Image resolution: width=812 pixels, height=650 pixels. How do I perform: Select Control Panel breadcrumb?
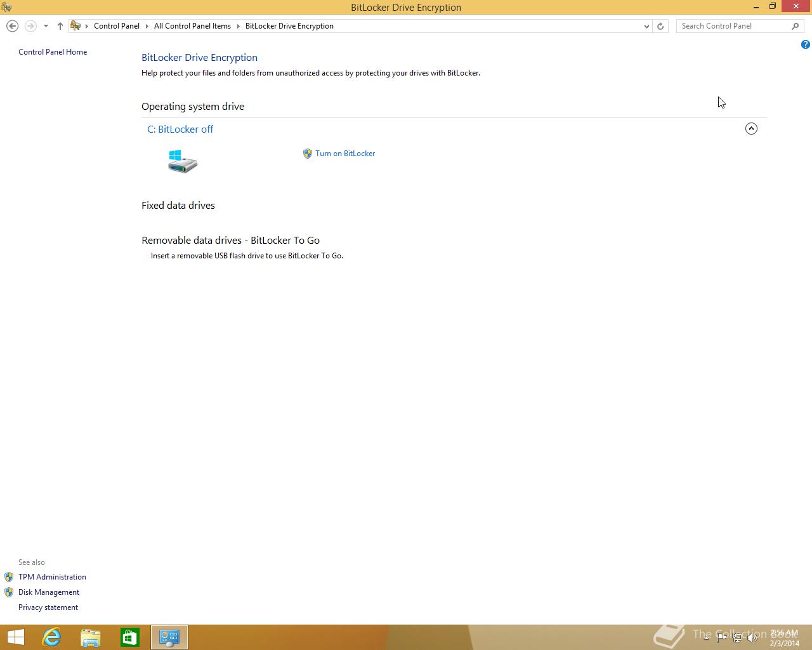[117, 26]
